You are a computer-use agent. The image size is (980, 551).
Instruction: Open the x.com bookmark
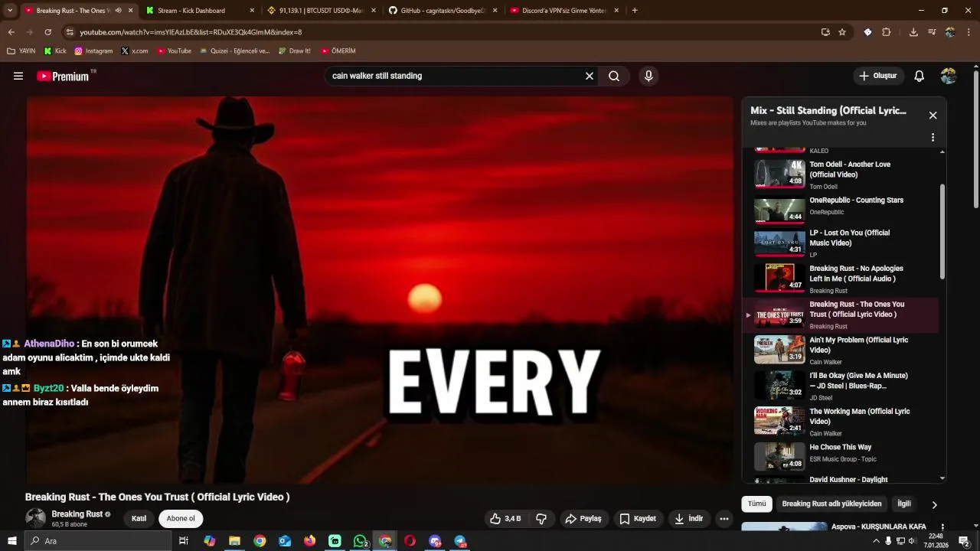click(x=135, y=51)
